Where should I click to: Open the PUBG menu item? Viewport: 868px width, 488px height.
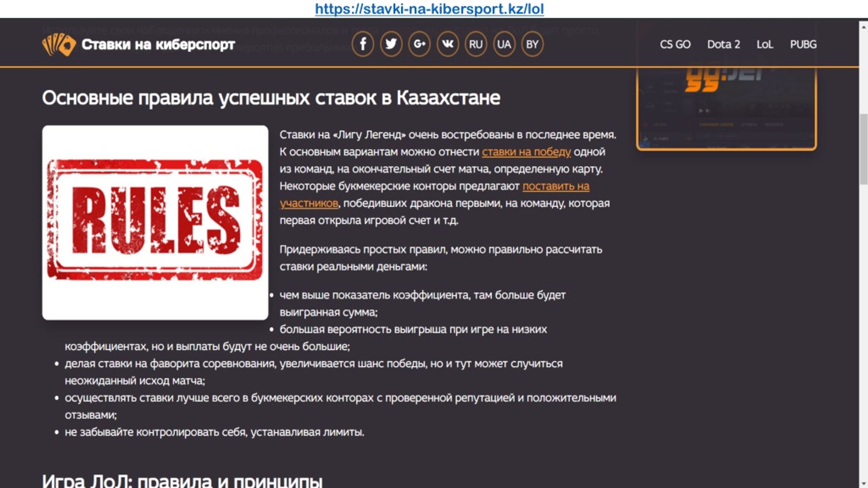coord(803,44)
